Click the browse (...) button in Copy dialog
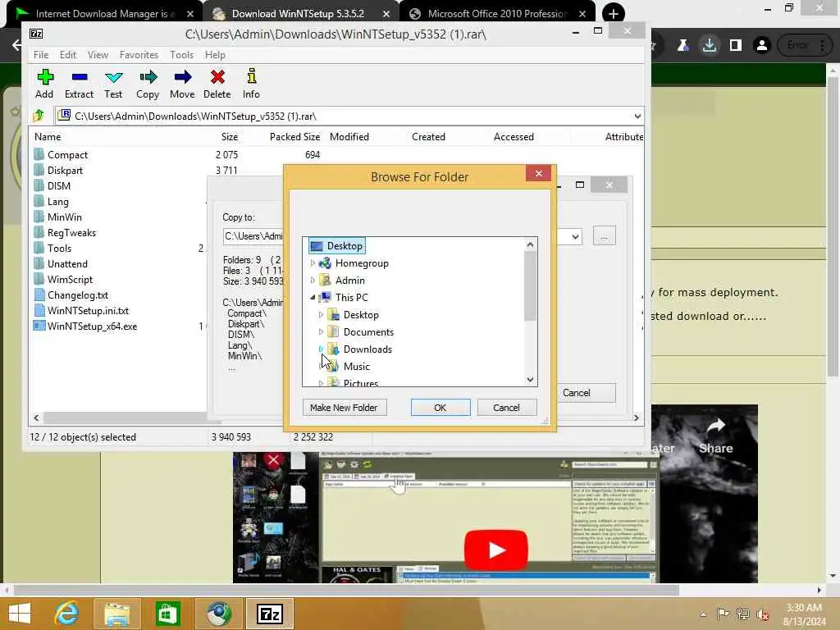Screen dimensions: 840x630 (x=605, y=236)
